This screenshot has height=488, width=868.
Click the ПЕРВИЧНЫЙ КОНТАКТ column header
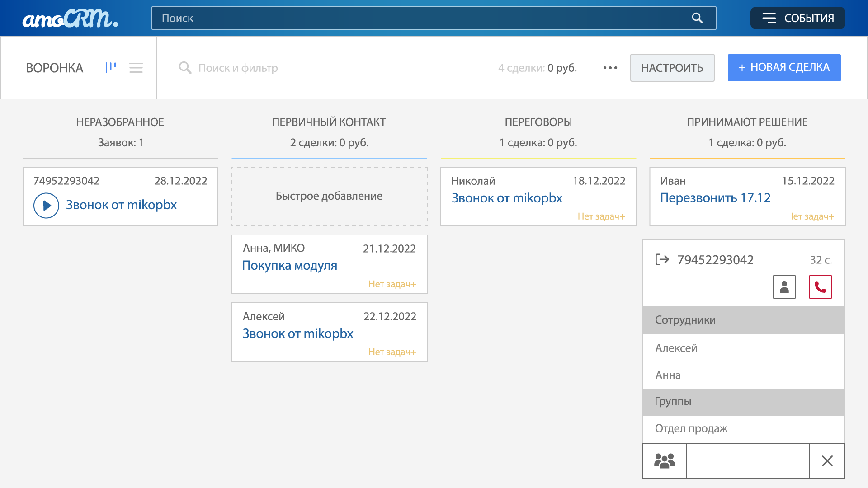(x=329, y=122)
